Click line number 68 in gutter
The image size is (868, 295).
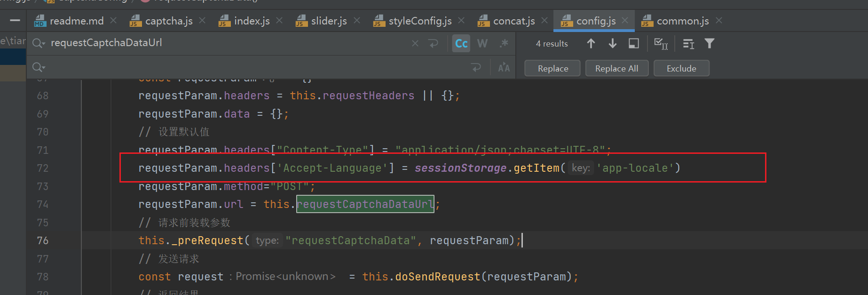[43, 96]
